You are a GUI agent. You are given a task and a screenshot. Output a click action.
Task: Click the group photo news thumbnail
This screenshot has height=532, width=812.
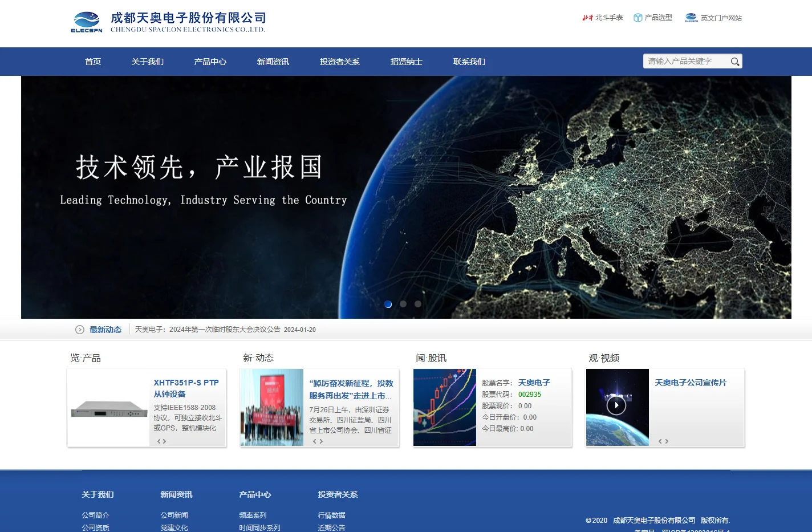click(272, 407)
